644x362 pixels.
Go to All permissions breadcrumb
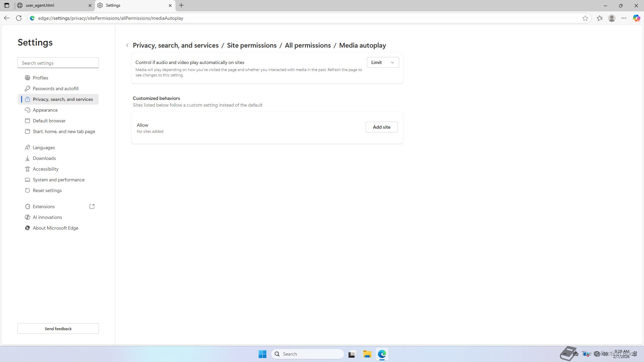pyautogui.click(x=308, y=45)
